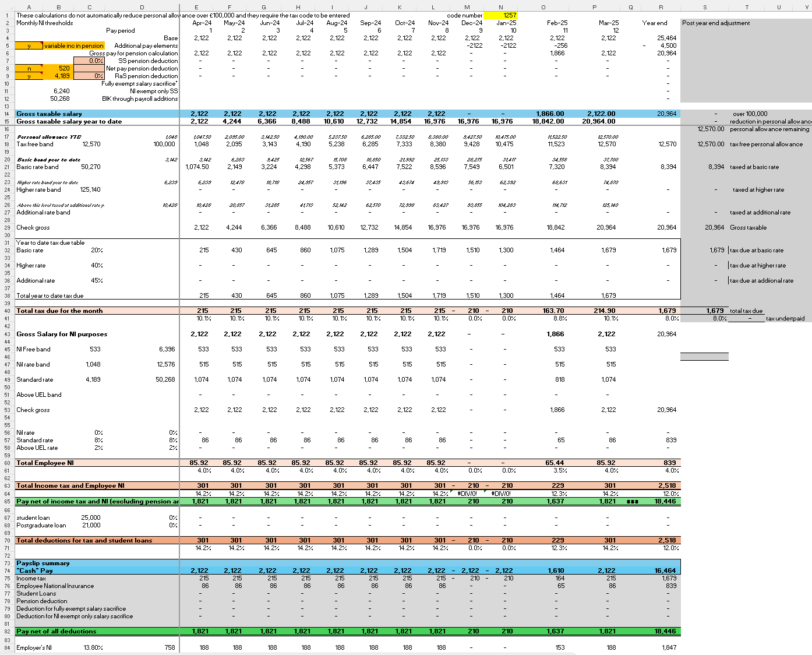Click the 21,000 Postgraduate loan threshold cell
The width and height of the screenshot is (812, 655).
[91, 525]
